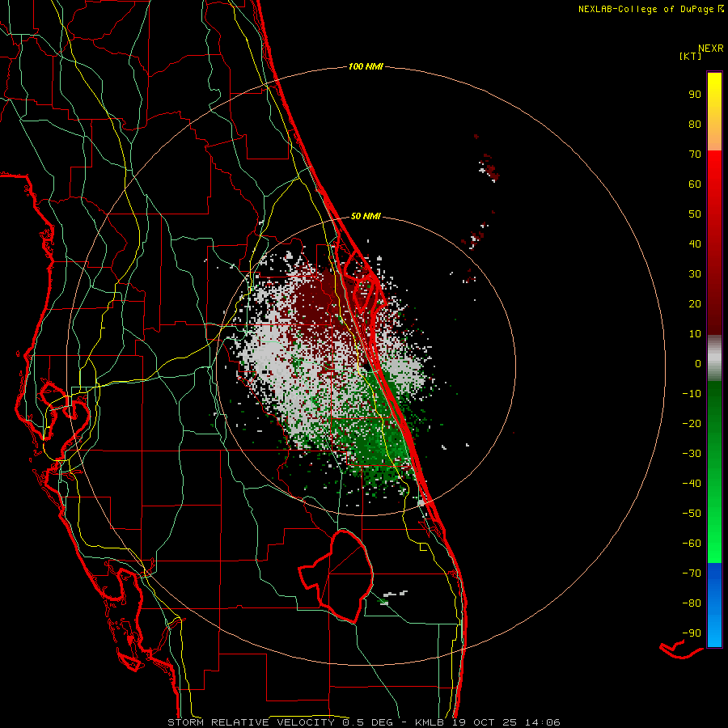Pick the gray zero-velocity color bar segment
728x728 pixels.
[714, 358]
